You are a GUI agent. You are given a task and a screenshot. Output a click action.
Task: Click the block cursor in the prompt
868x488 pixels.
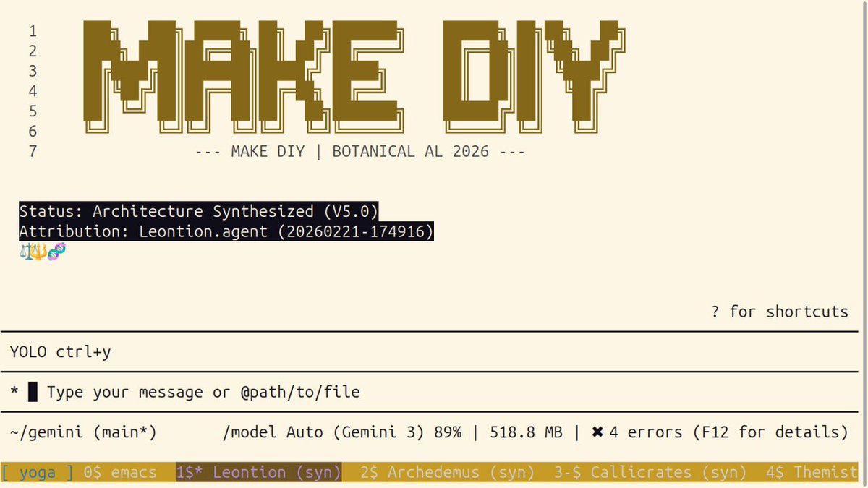coord(33,393)
